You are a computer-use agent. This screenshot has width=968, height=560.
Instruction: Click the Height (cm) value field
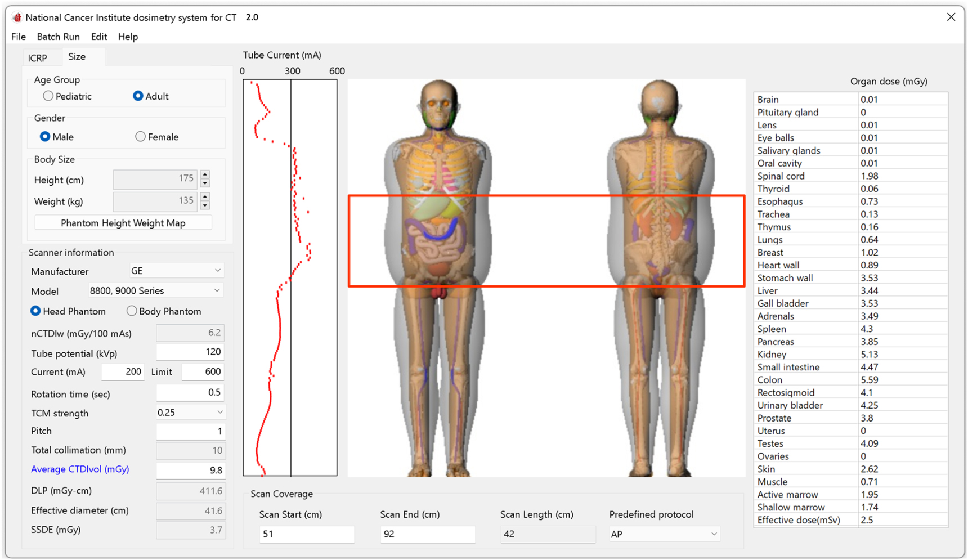(x=155, y=179)
